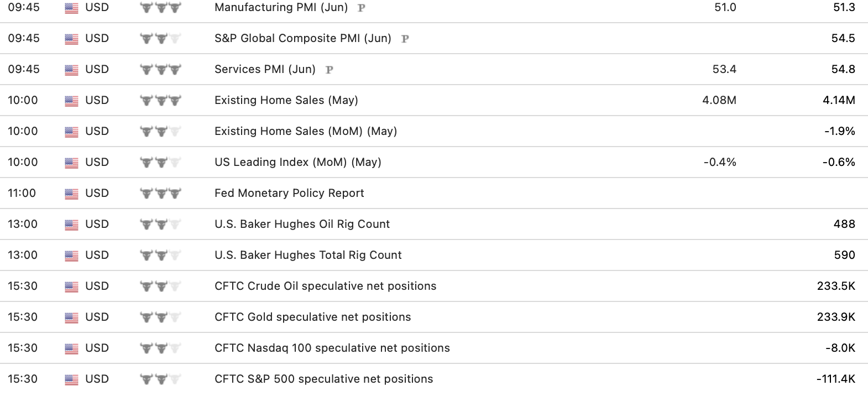
Task: Open the Fed Monetary Policy Report event
Action: (x=289, y=193)
